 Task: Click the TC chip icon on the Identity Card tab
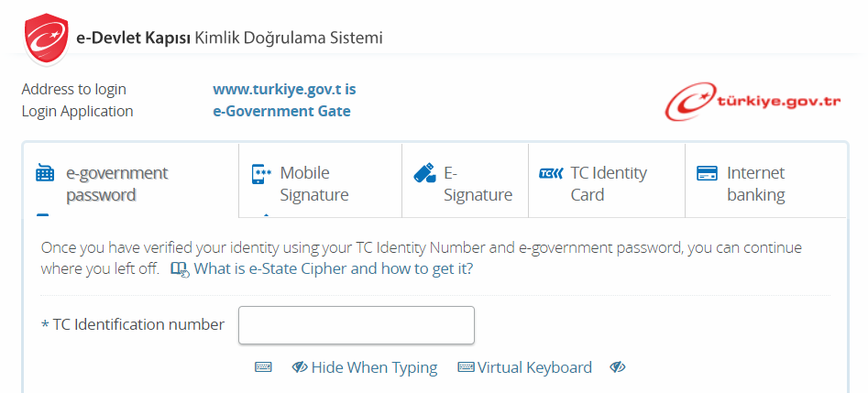point(551,173)
